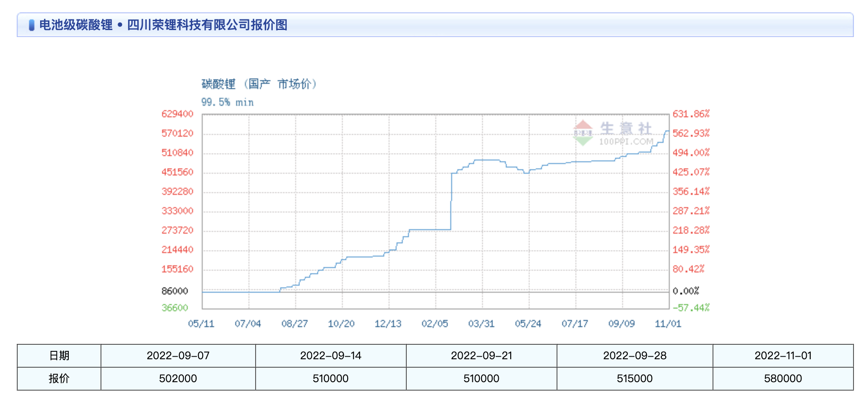Viewport: 868px width, 402px height.
Task: Click the 100PPI.COM watermark logo
Action: [x=613, y=133]
